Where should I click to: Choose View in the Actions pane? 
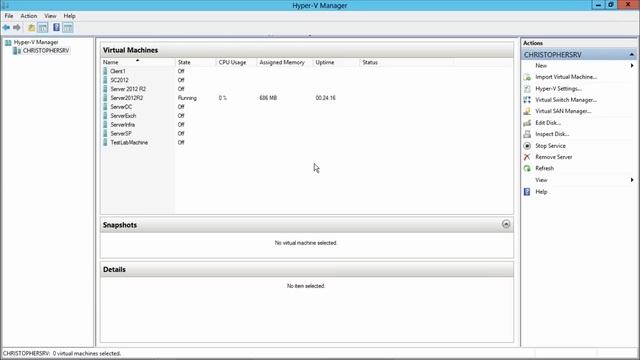click(x=541, y=180)
